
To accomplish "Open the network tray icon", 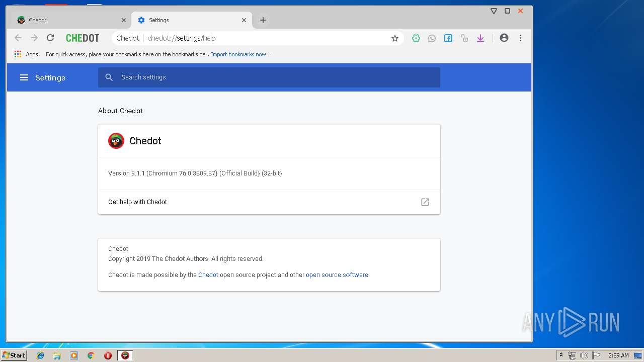I will (x=572, y=355).
